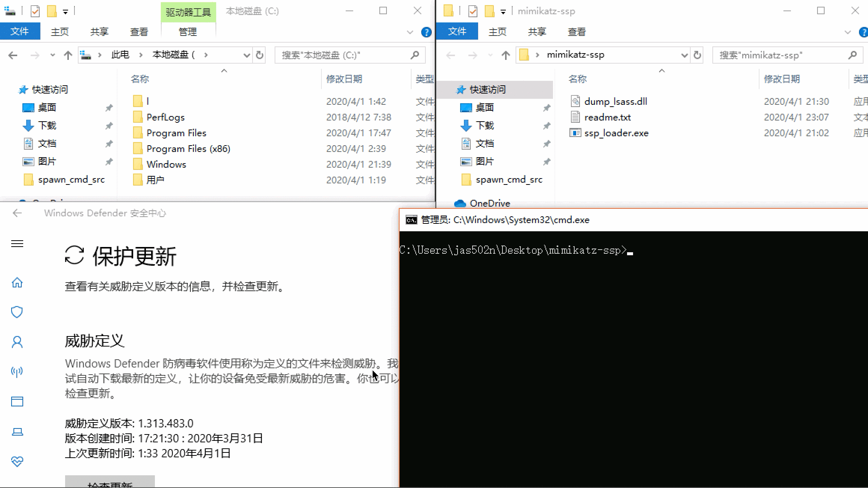Select the PerfLogs folder
The width and height of the screenshot is (868, 488).
(165, 117)
